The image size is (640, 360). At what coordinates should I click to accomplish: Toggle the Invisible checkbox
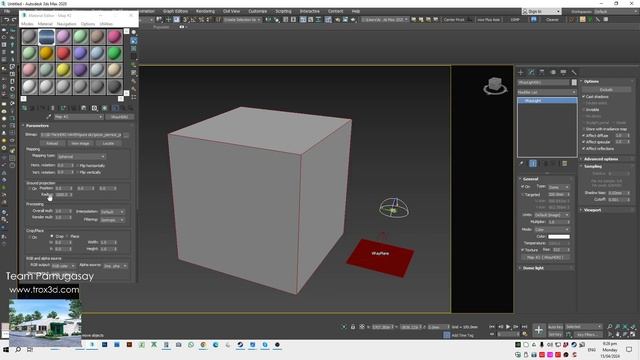click(584, 109)
